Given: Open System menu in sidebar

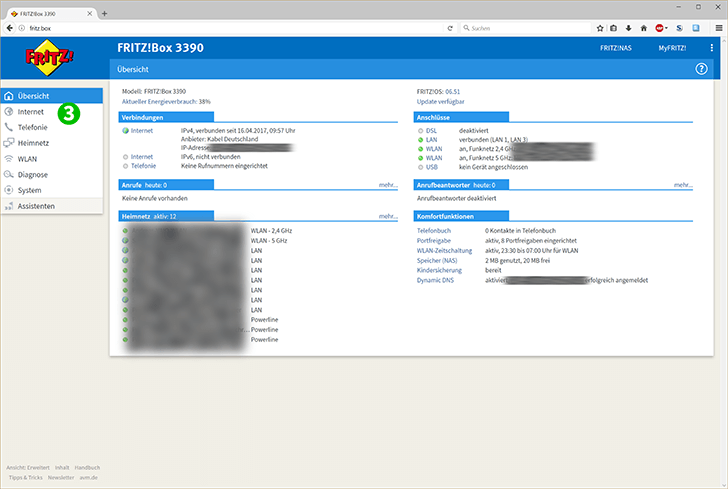Looking at the screenshot, I should (29, 190).
